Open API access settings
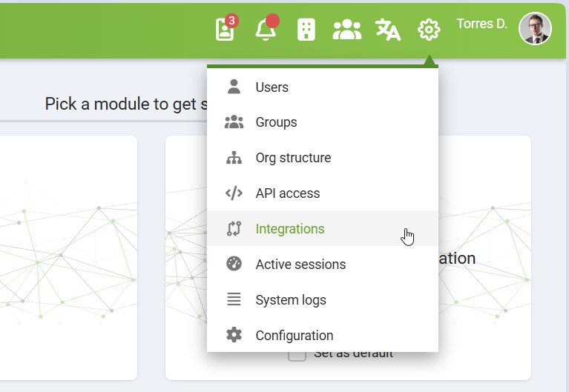 tap(287, 193)
